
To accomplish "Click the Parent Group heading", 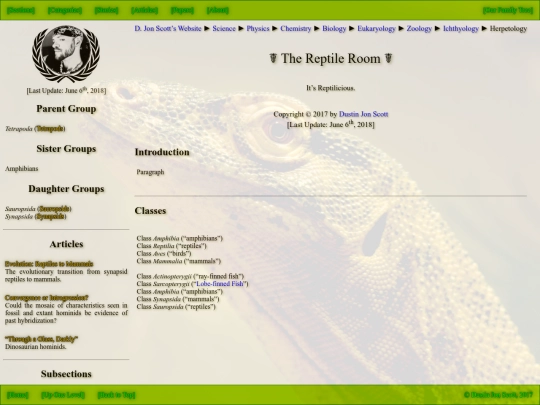I will click(x=66, y=109).
